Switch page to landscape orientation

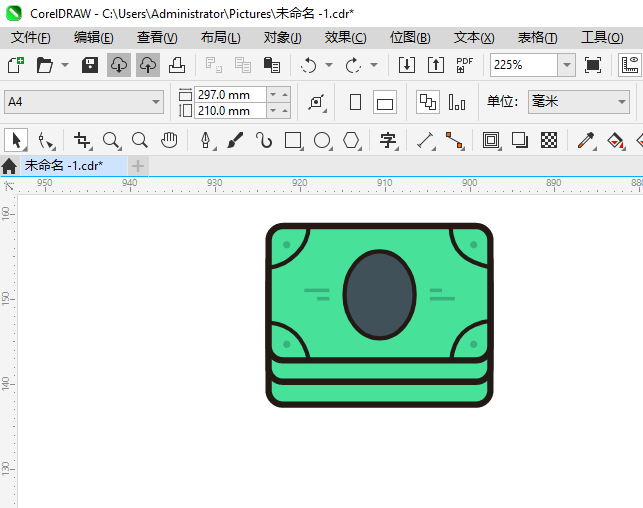385,102
